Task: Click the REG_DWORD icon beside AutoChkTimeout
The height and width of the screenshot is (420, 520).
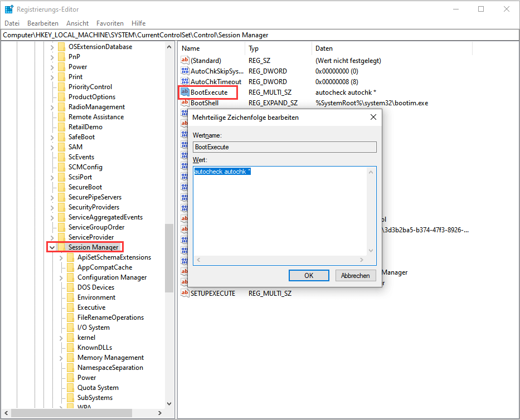Action: (x=184, y=81)
